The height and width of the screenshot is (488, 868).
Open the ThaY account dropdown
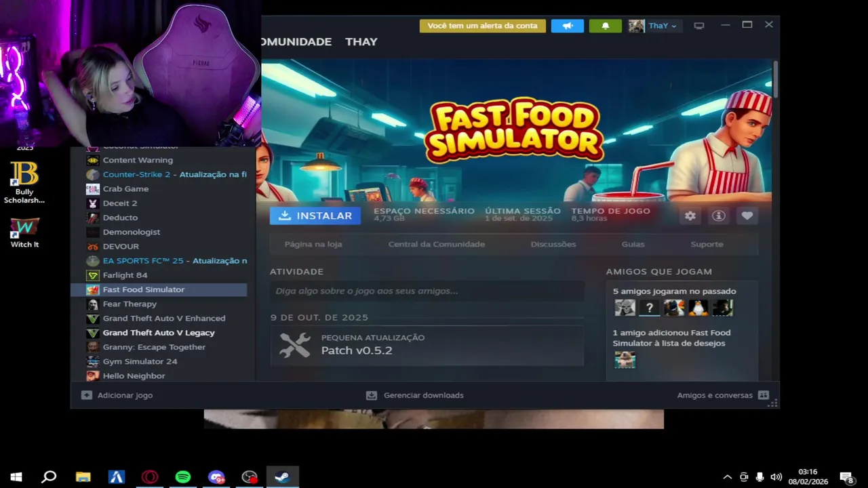(663, 26)
